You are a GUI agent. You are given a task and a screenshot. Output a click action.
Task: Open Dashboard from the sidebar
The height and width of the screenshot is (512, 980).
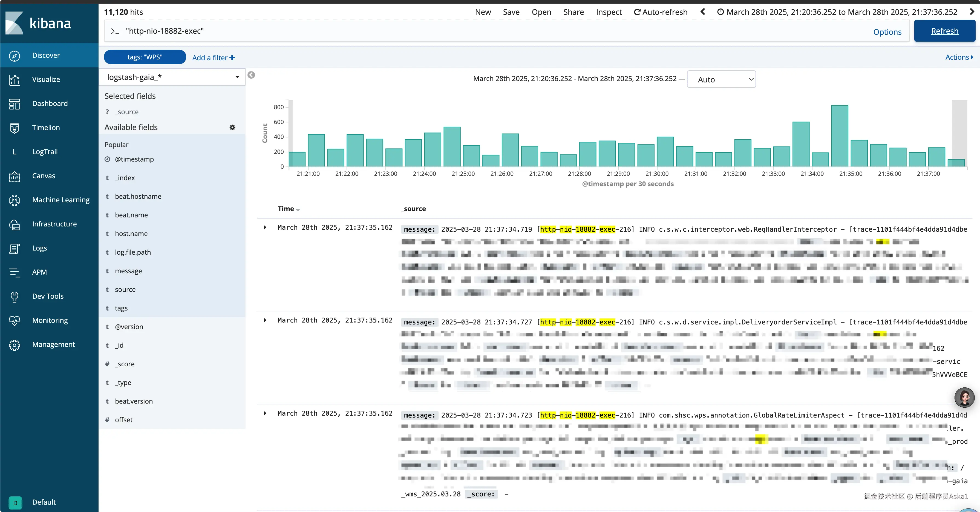coord(50,103)
